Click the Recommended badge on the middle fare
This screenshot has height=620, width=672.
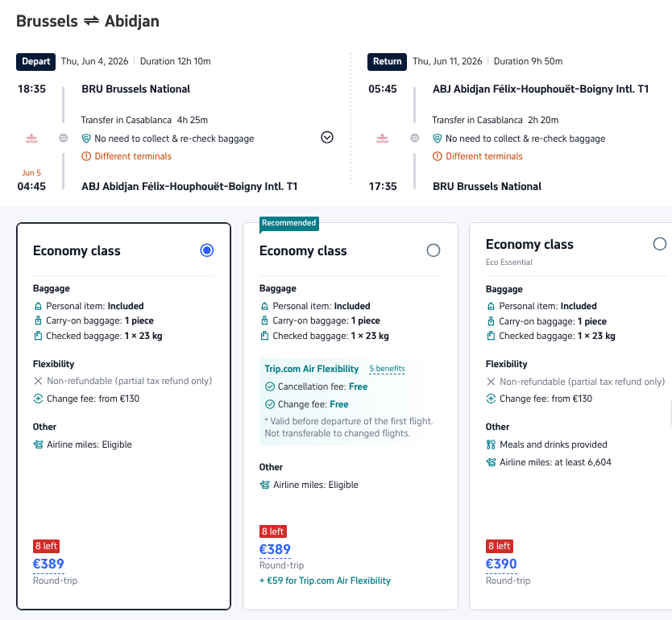coord(289,223)
